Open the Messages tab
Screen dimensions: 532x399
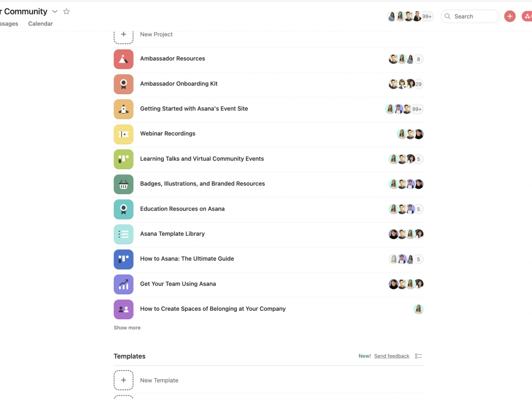pos(9,24)
